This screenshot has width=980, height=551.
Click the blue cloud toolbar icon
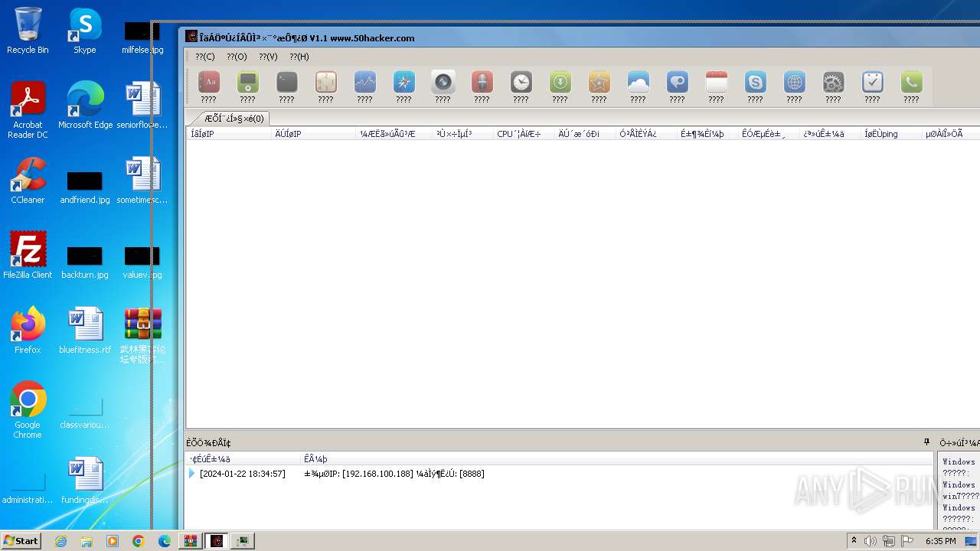click(638, 82)
